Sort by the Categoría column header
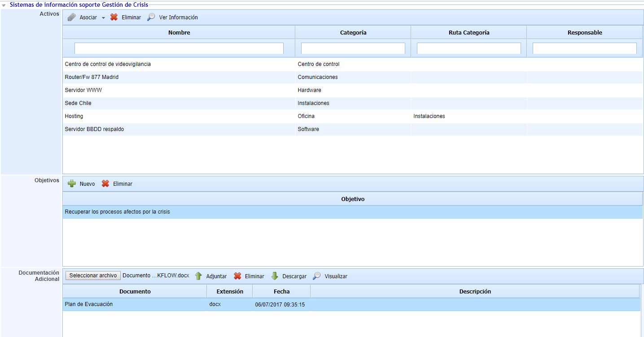 click(x=353, y=32)
